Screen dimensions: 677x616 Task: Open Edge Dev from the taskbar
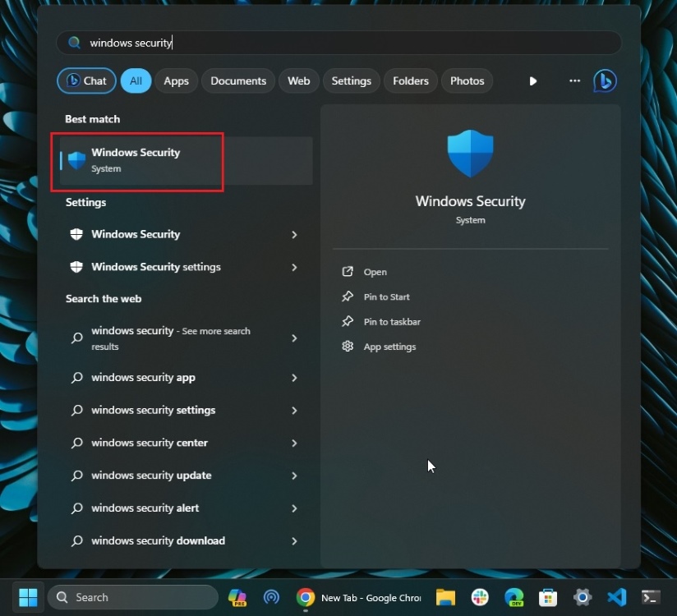coord(514,597)
